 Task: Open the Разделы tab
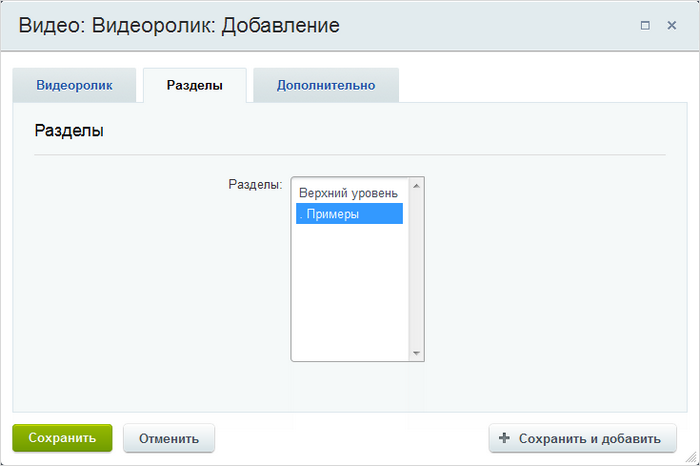pos(195,85)
